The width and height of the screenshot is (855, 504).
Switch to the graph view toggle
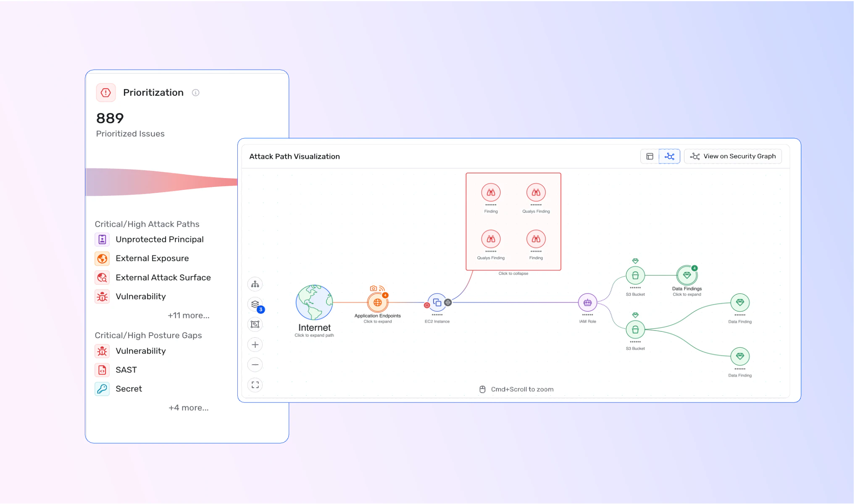[670, 156]
